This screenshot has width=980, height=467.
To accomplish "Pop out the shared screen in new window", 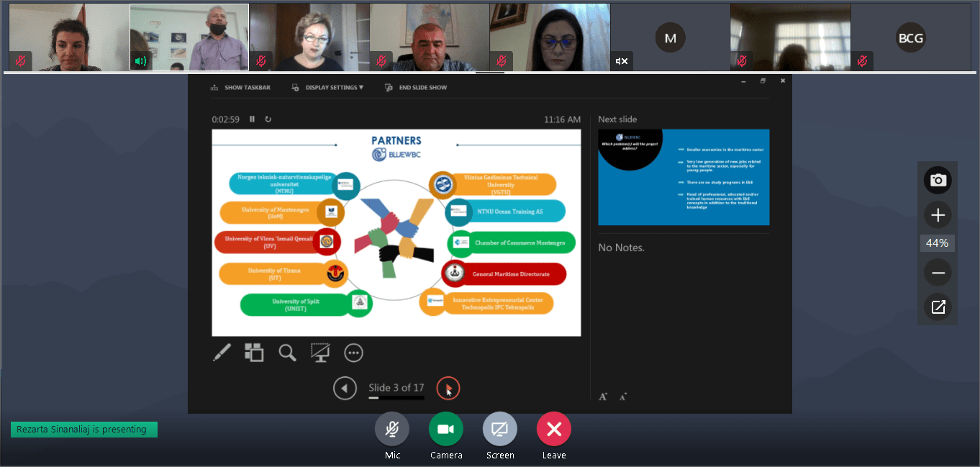I will click(x=938, y=307).
